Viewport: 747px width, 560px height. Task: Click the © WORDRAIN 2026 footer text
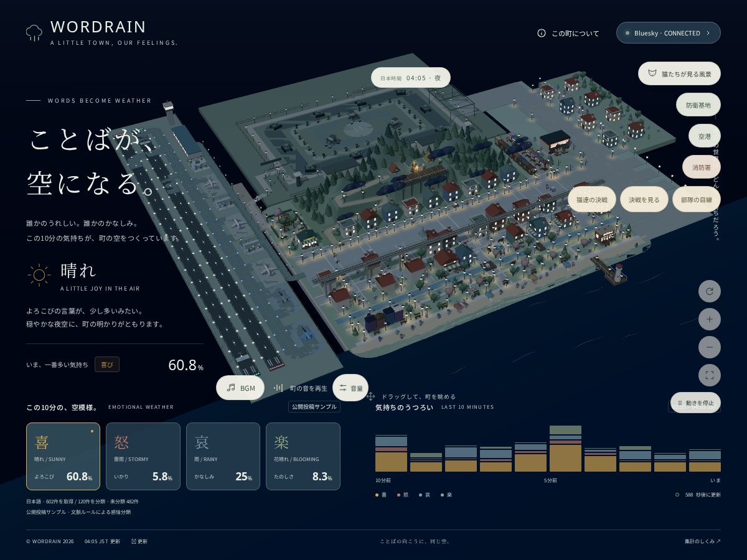pos(50,541)
